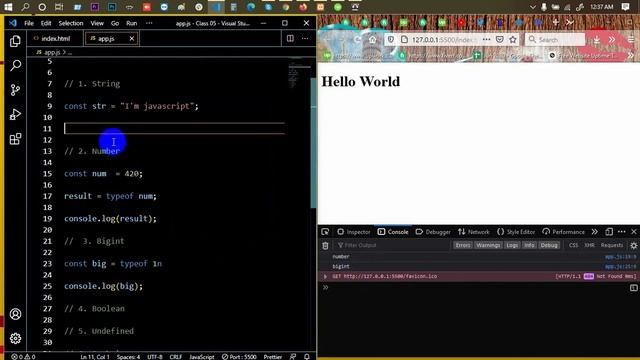The height and width of the screenshot is (360, 640).
Task: Open the Selection menu
Action: pos(71,23)
